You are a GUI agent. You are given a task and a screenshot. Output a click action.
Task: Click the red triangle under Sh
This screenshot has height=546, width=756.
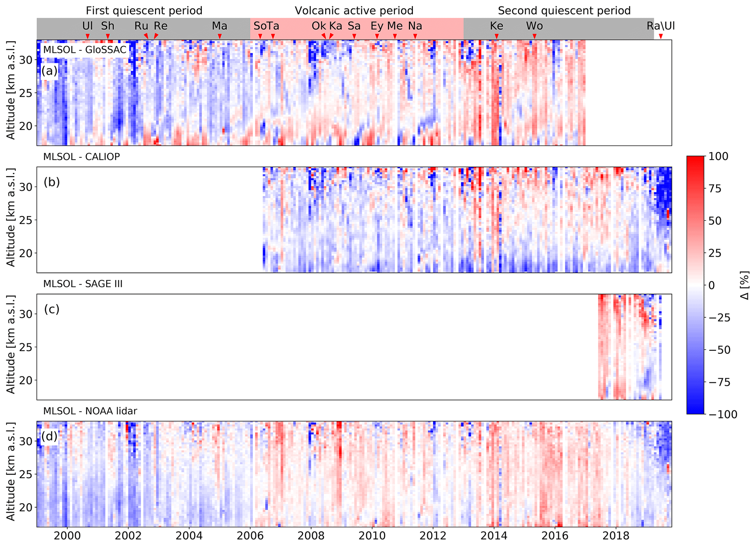point(108,36)
